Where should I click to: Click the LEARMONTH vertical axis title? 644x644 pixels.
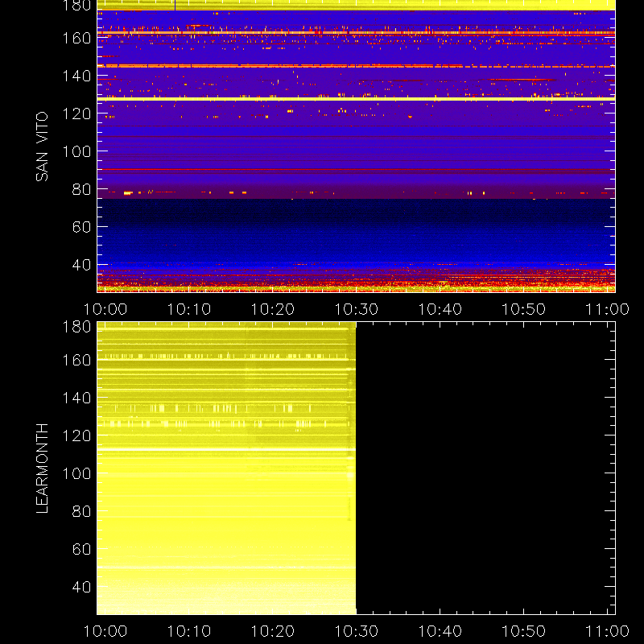point(42,469)
